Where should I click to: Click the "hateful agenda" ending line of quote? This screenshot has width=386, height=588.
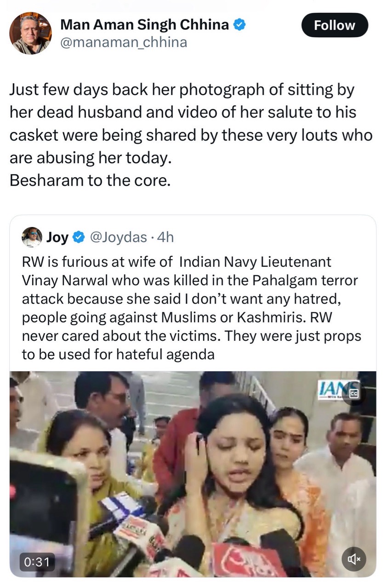[x=118, y=355]
